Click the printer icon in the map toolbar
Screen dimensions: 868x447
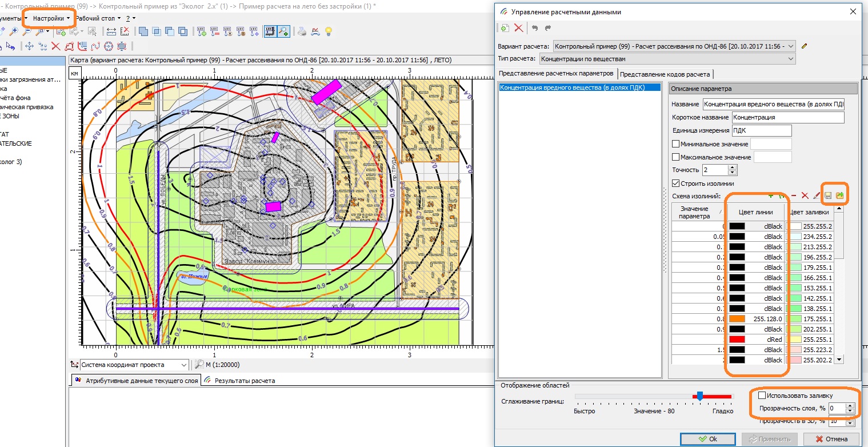pyautogui.click(x=302, y=31)
